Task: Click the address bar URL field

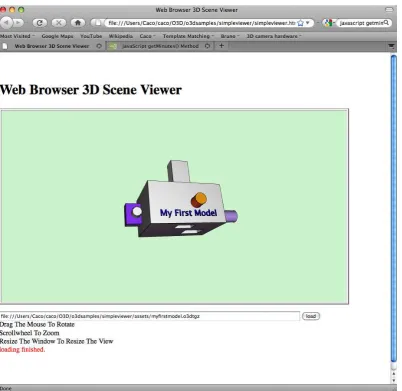Action: click(x=201, y=23)
